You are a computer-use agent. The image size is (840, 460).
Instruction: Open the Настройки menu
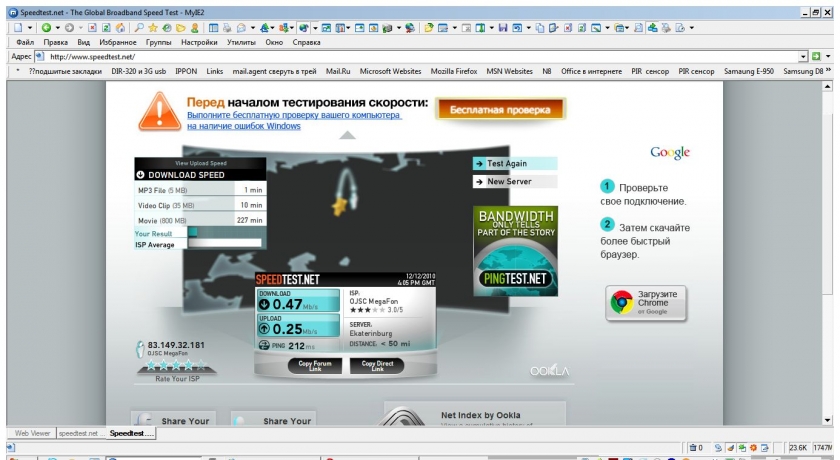click(x=199, y=42)
